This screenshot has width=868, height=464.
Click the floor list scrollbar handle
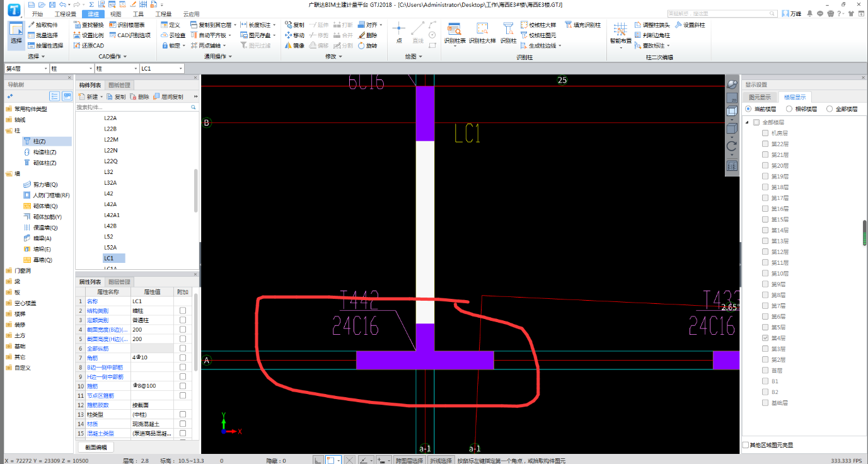865,232
